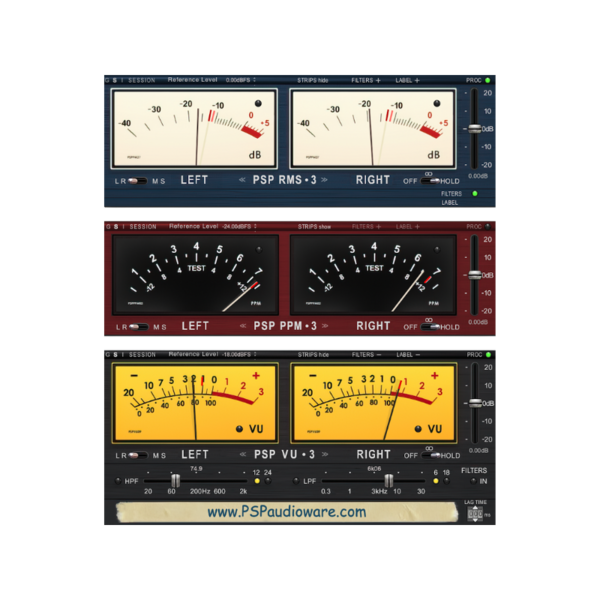Click the 0.00dB gain value on VU plugin

point(478,450)
